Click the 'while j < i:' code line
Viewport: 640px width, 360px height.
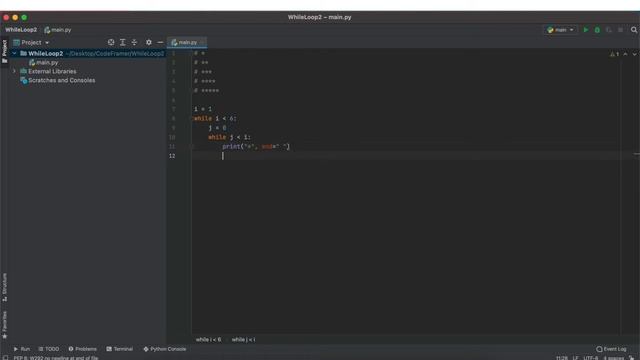229,137
